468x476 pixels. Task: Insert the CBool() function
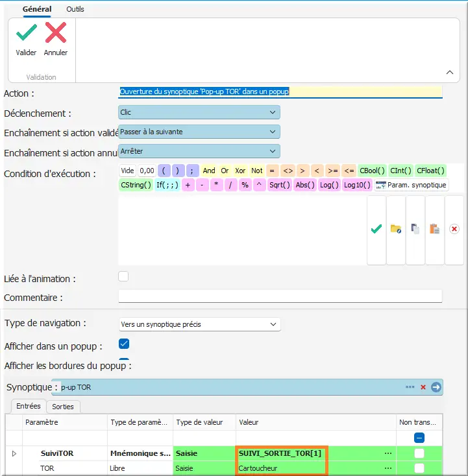pos(372,171)
